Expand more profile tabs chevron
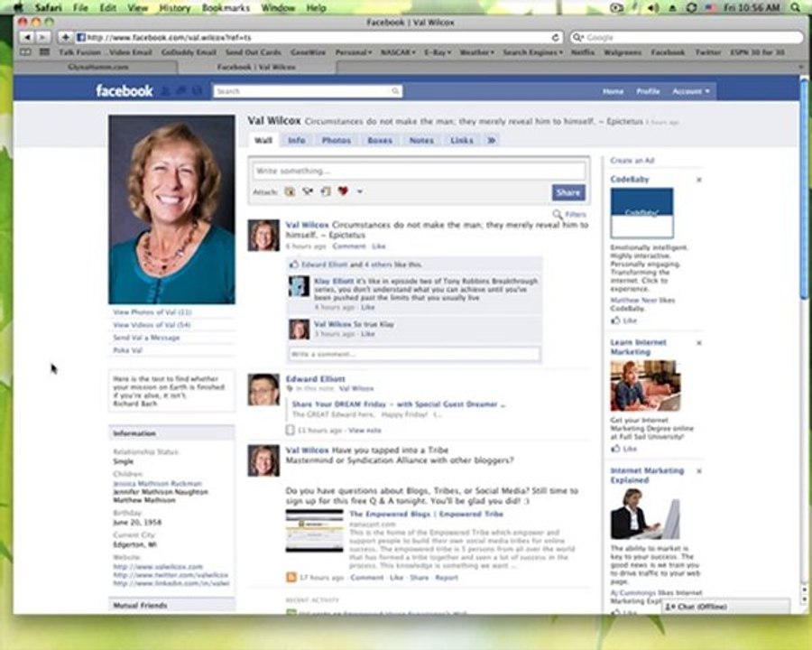 [x=491, y=140]
